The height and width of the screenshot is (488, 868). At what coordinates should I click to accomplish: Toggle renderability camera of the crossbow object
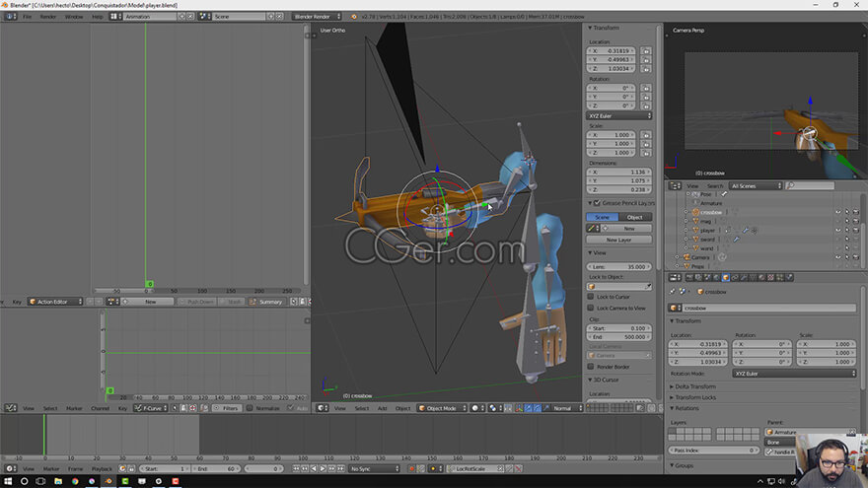click(856, 213)
